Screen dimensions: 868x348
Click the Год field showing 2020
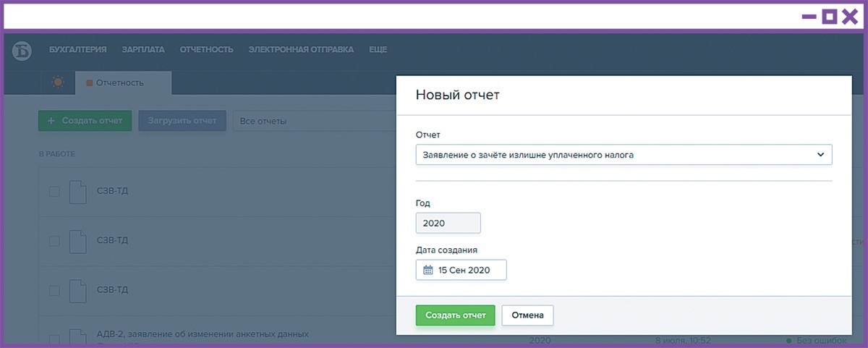[x=448, y=223]
